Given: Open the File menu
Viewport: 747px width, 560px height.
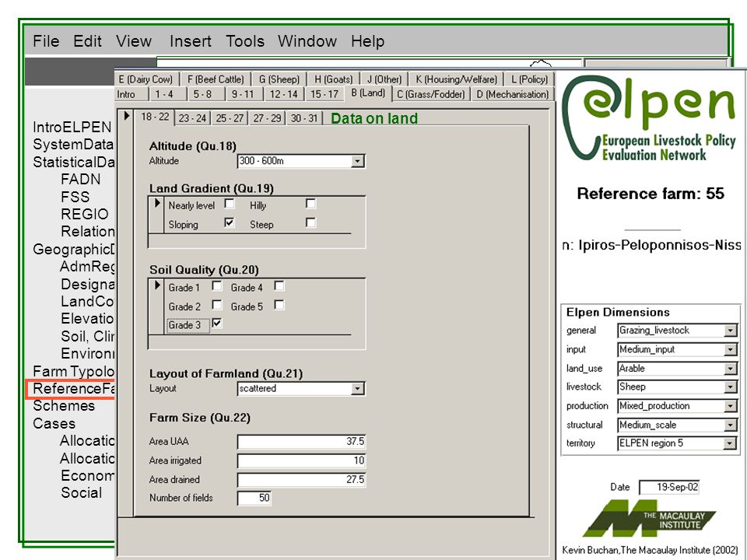Looking at the screenshot, I should pos(46,41).
